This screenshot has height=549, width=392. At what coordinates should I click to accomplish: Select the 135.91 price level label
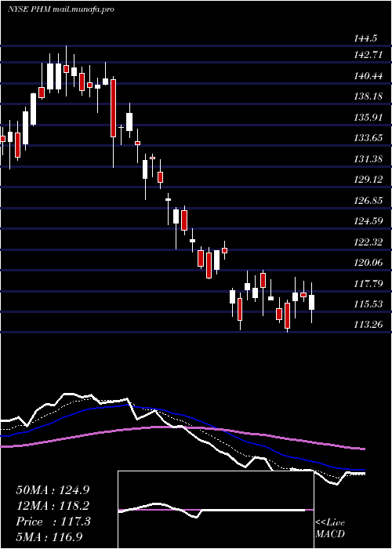[368, 118]
